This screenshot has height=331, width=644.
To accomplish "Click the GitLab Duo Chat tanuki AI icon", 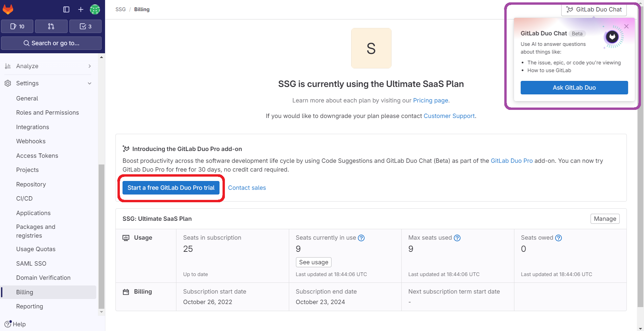I will [x=570, y=9].
